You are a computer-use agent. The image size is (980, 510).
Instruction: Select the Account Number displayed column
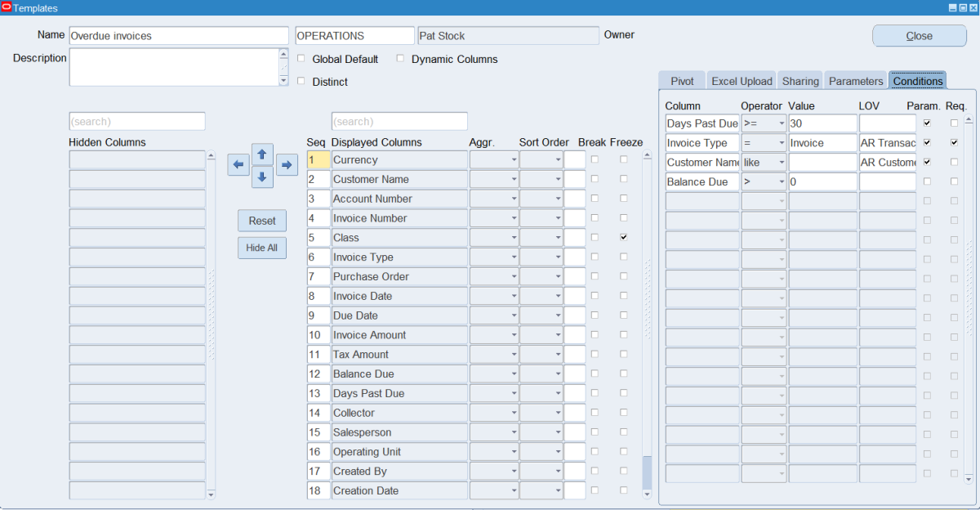[x=399, y=199]
